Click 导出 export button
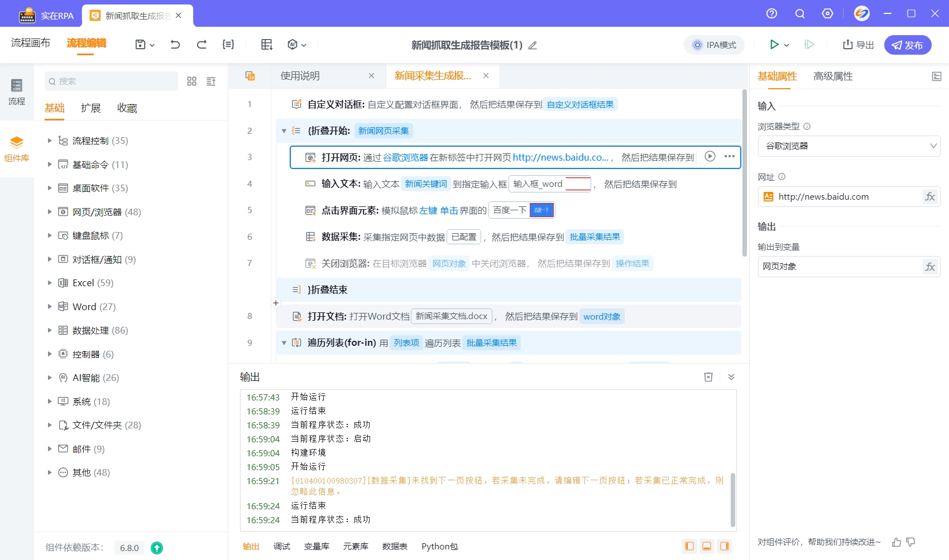The height and width of the screenshot is (560, 949). coord(859,45)
